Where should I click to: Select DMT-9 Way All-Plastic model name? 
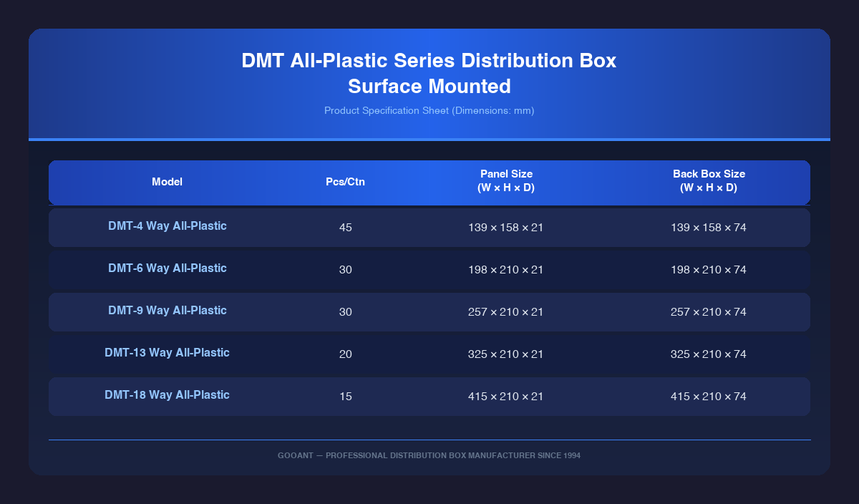pos(167,311)
